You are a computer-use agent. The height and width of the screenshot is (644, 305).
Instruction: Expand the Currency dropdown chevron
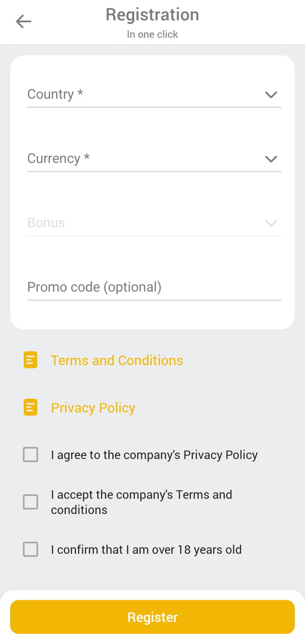point(271,159)
